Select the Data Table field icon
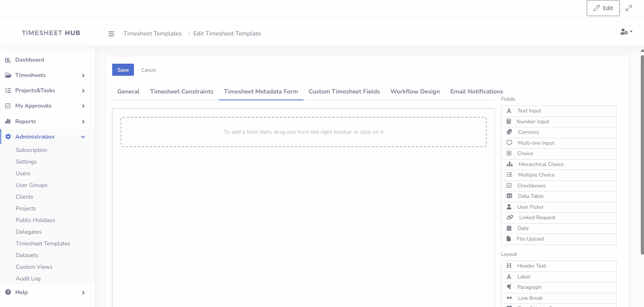 (510, 196)
